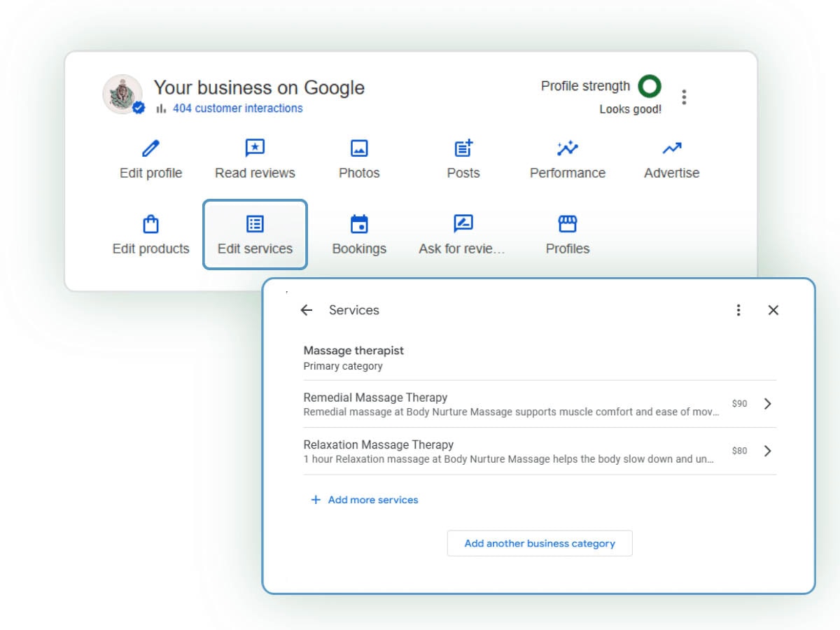This screenshot has height=630, width=840.
Task: Click the Massage therapist category heading
Action: 353,351
